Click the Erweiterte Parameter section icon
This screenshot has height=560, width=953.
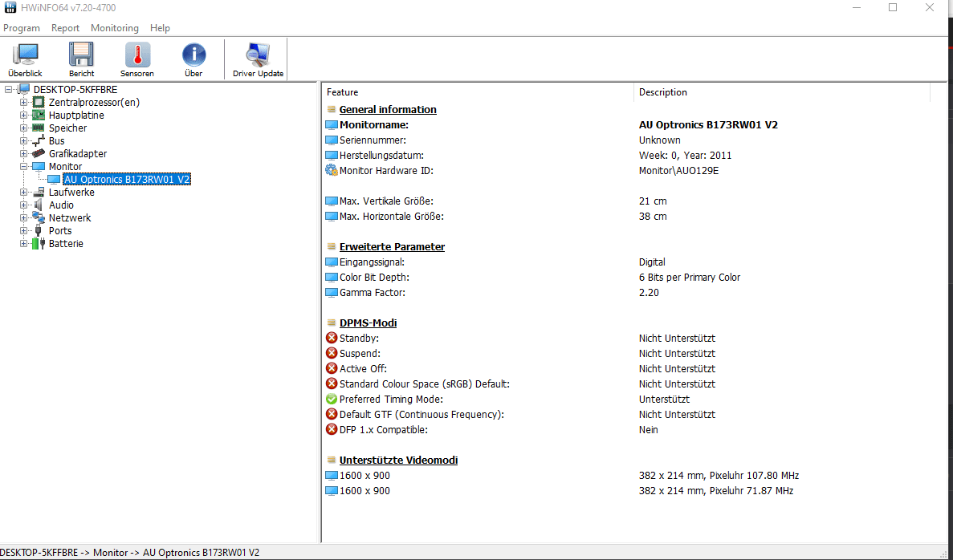pyautogui.click(x=332, y=246)
